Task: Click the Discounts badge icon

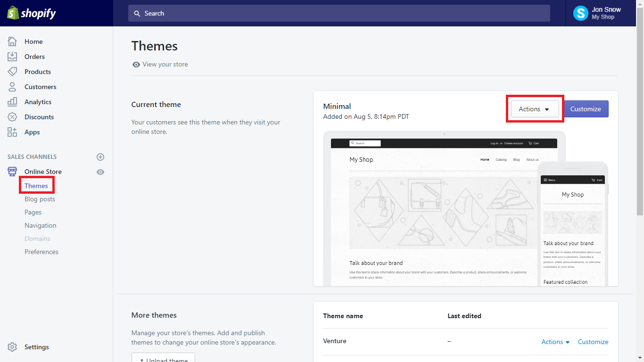Action: click(12, 117)
